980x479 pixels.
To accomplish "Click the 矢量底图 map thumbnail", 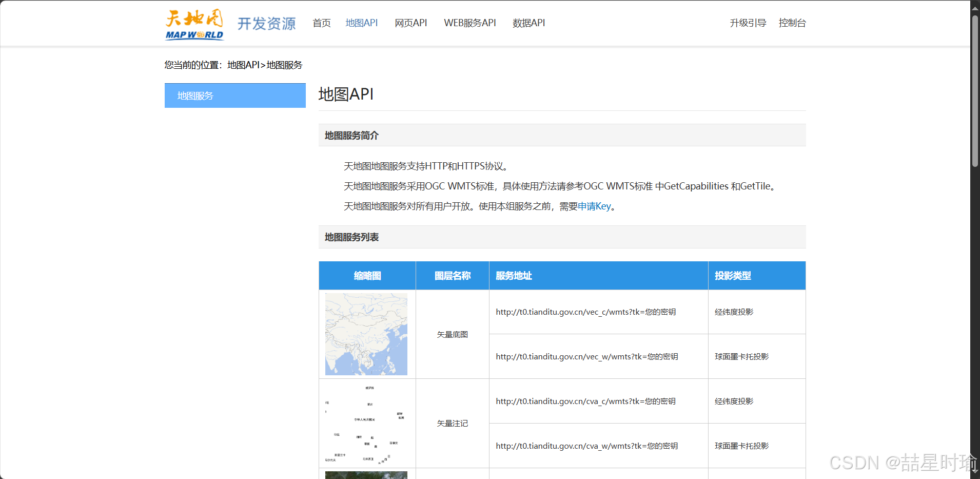I will pos(366,334).
